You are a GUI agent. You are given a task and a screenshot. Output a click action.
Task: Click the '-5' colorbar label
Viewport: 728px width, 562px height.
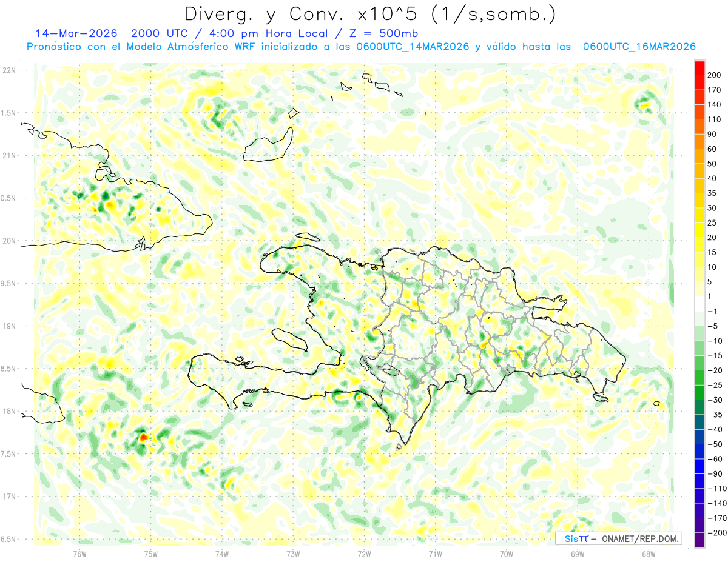point(712,326)
